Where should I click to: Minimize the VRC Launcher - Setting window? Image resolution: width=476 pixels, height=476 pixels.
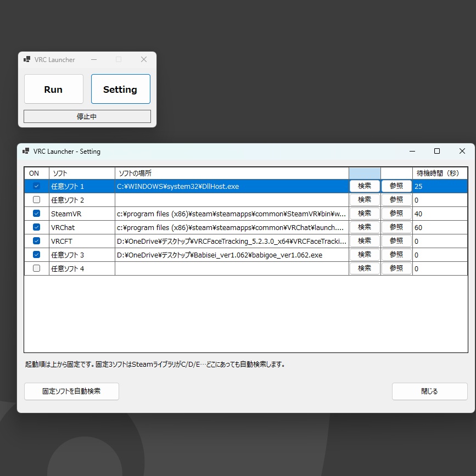coord(412,151)
